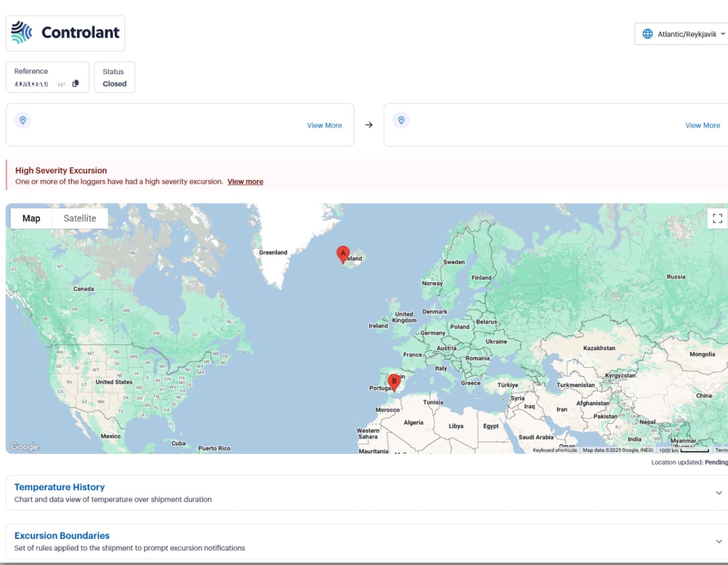Click the Status Closed box
Image resolution: width=728 pixels, height=565 pixels.
tap(115, 77)
